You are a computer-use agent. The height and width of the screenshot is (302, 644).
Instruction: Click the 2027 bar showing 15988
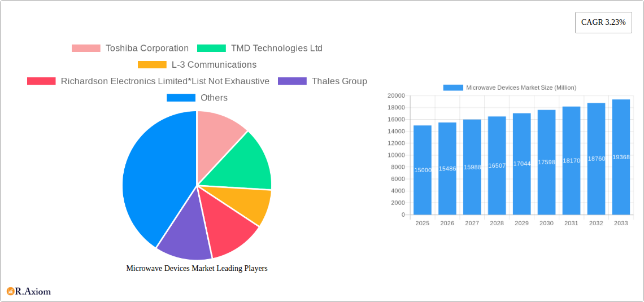point(472,167)
